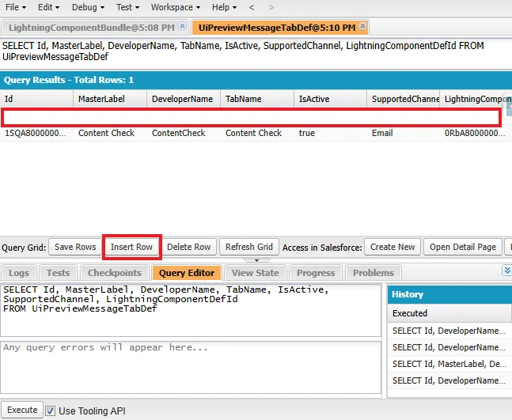Open the Test menu

pos(127,7)
